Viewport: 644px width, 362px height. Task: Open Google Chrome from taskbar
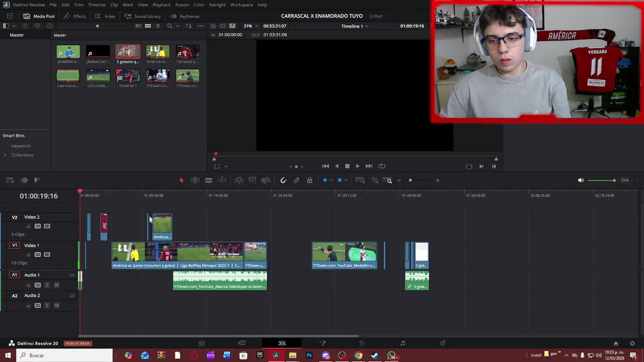358,355
